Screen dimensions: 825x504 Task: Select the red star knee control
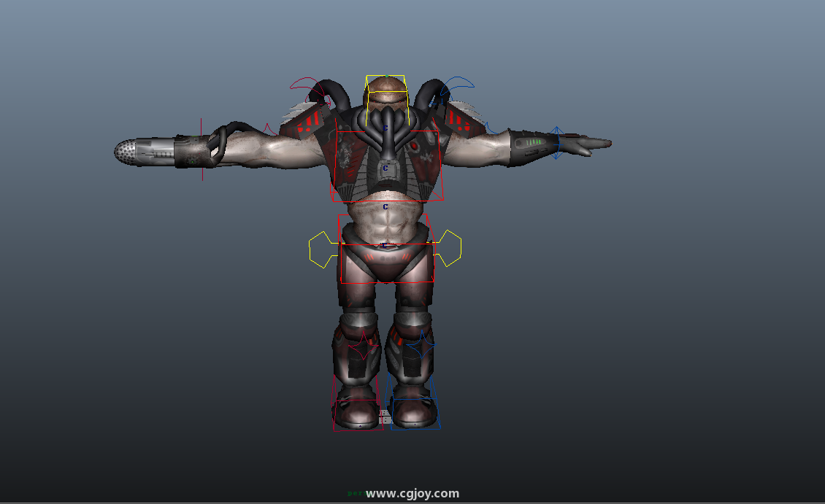point(361,346)
